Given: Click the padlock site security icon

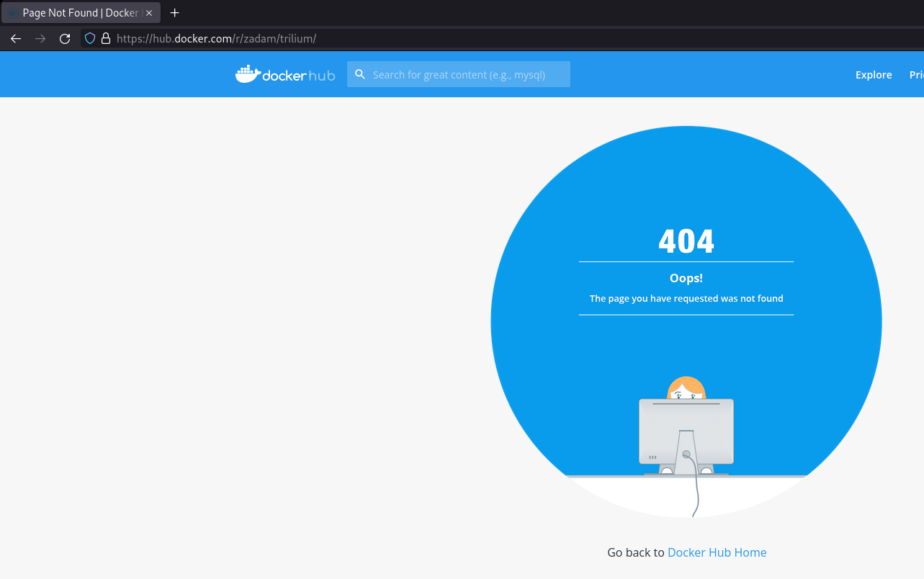Looking at the screenshot, I should (105, 38).
